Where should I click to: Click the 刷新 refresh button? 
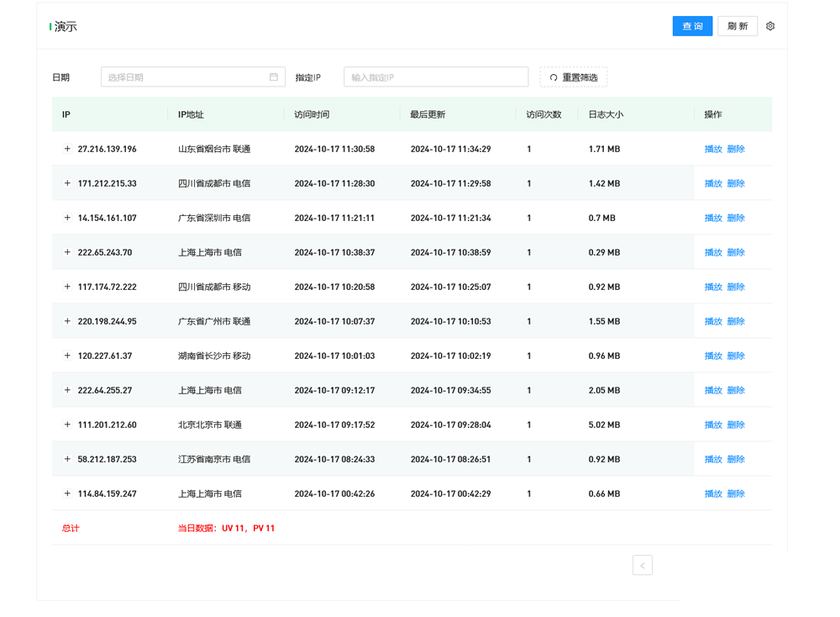click(x=738, y=26)
